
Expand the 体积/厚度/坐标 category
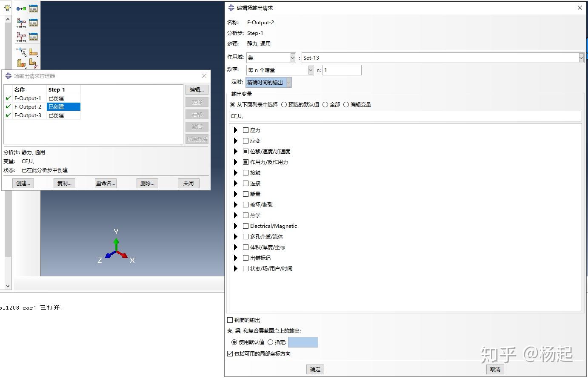pyautogui.click(x=236, y=247)
